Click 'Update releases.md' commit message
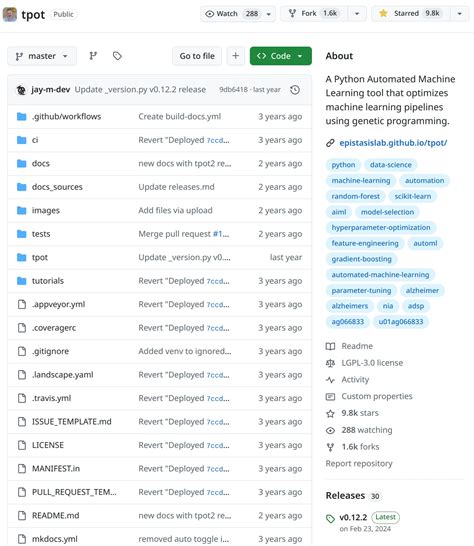 point(176,187)
